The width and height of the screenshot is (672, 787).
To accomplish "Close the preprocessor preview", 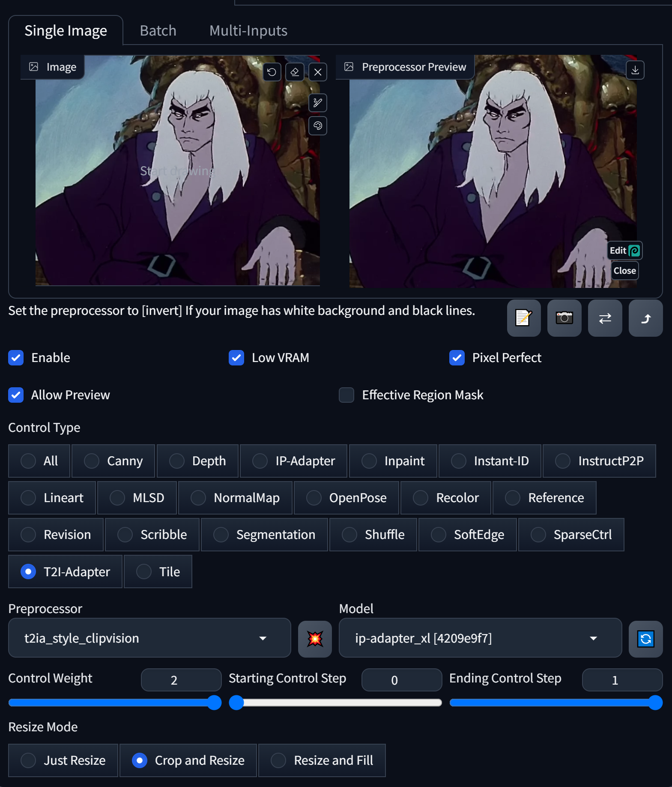I will [x=625, y=271].
